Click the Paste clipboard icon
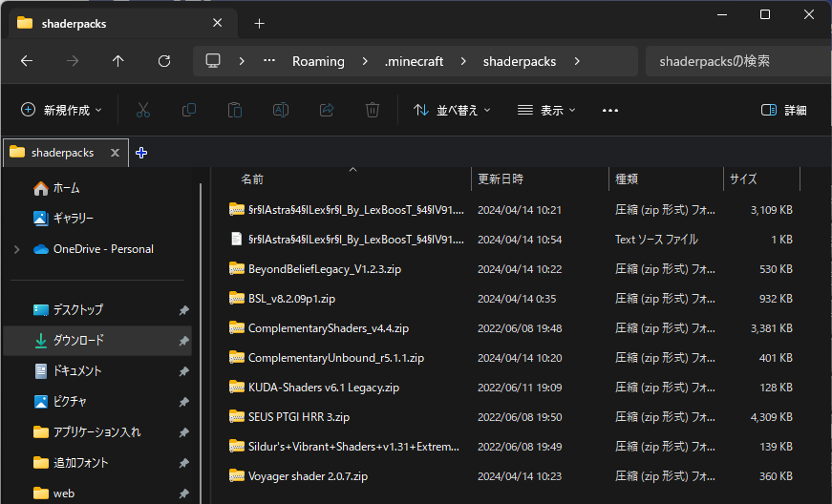832x504 pixels. tap(235, 110)
